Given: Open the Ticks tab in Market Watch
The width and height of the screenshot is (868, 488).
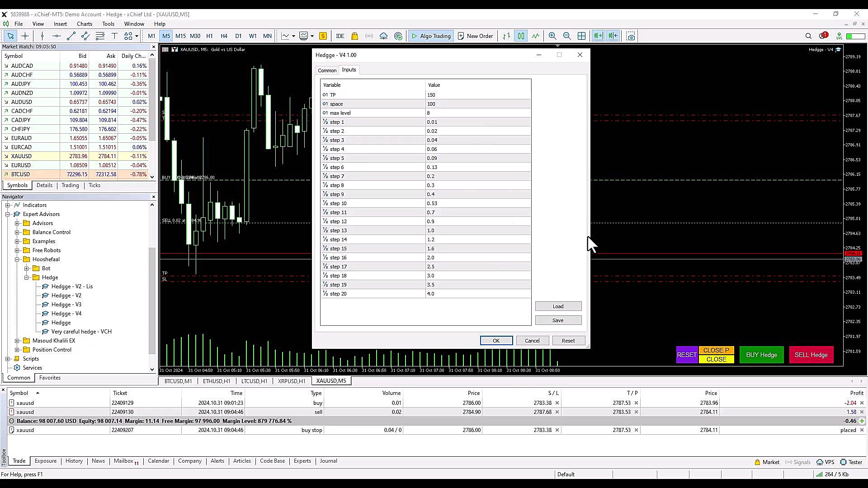Looking at the screenshot, I should (94, 185).
